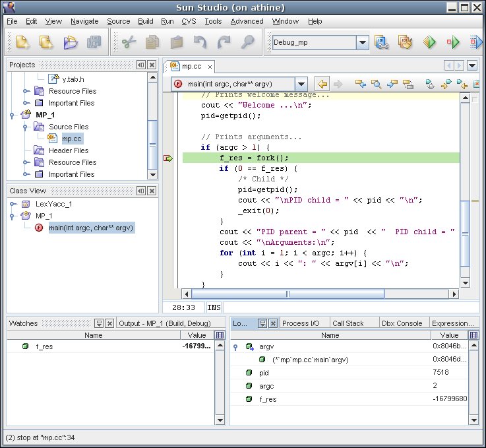Click the editor horizontal scrollbar thumb
486x448 pixels.
[288, 294]
